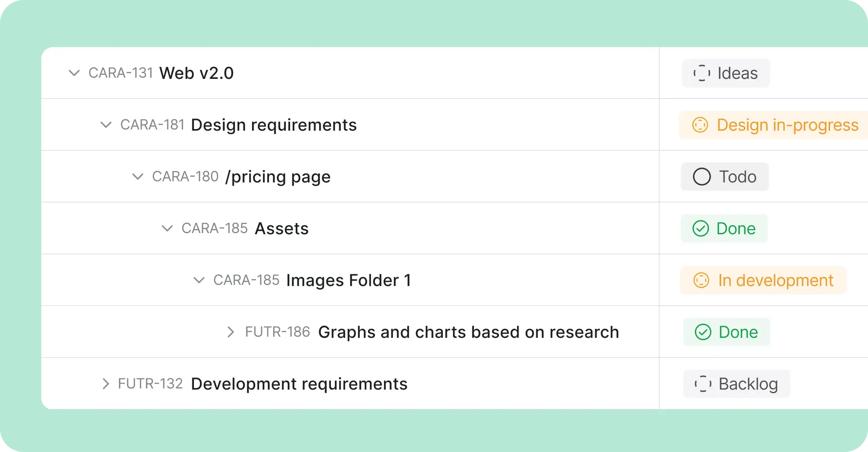
Task: Click the orange In development status icon
Action: [x=701, y=280]
